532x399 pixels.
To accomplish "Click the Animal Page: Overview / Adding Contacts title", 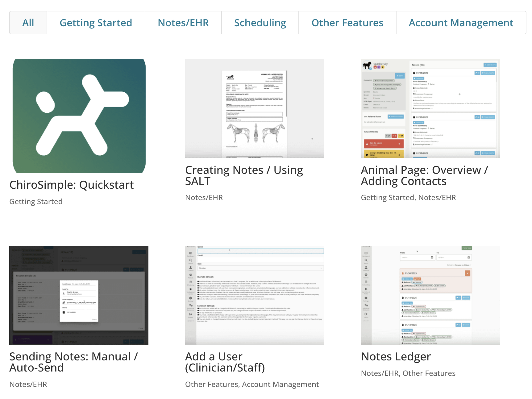I will 424,175.
